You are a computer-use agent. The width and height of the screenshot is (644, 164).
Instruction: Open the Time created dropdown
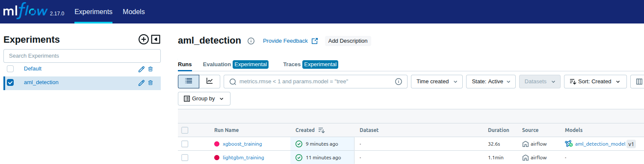coord(437,82)
